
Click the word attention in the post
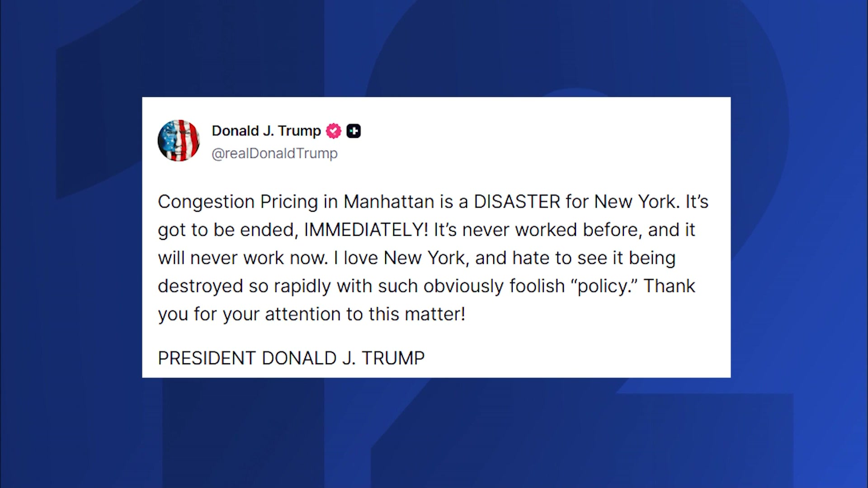[x=302, y=314]
